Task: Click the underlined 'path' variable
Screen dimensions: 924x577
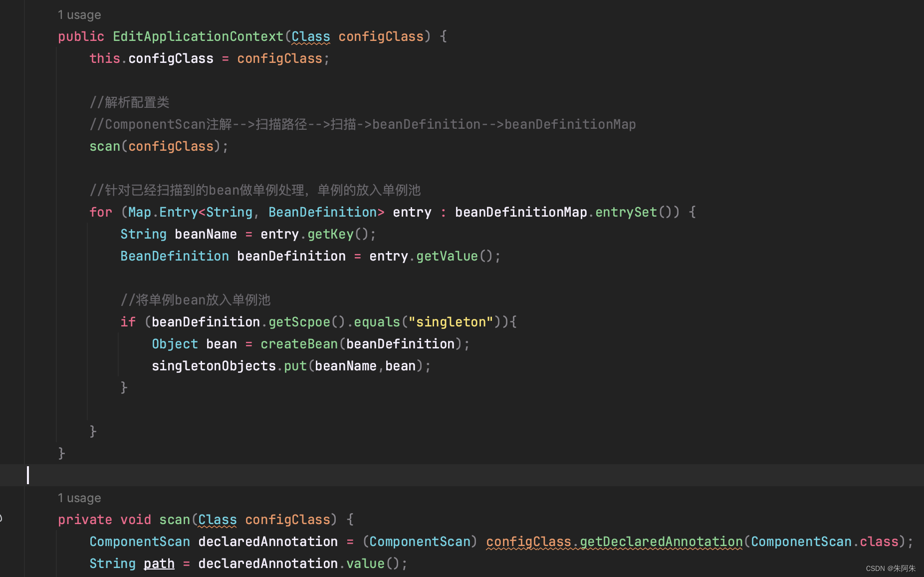Action: click(159, 564)
